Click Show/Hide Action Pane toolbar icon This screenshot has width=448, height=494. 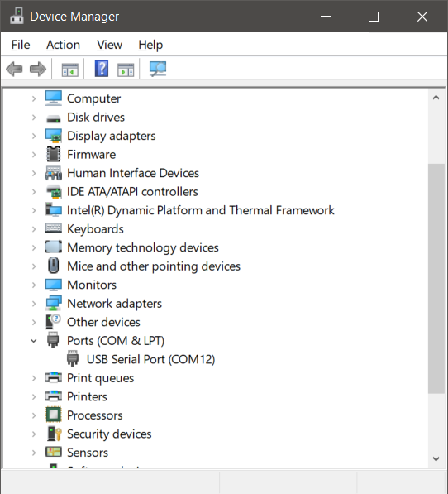[x=126, y=70]
